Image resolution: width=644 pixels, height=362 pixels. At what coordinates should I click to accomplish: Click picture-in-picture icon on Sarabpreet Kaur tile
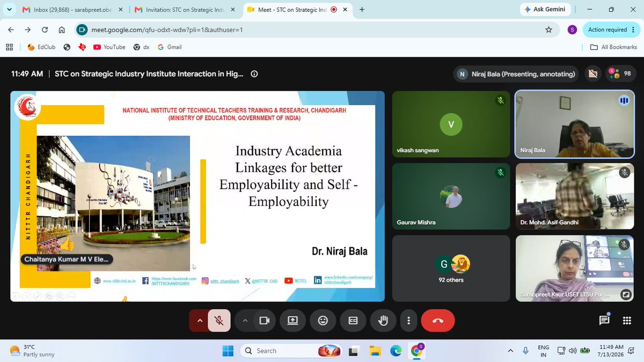pos(625,294)
